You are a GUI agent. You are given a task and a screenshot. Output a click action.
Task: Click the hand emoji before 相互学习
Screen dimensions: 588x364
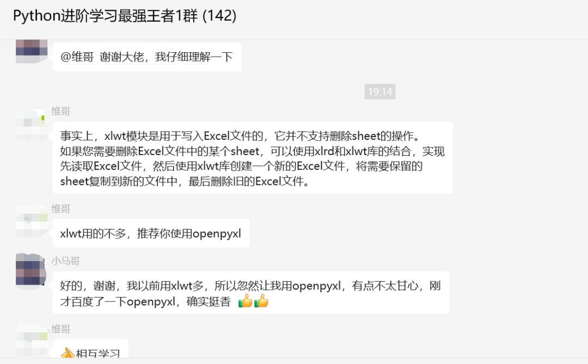tap(68, 353)
